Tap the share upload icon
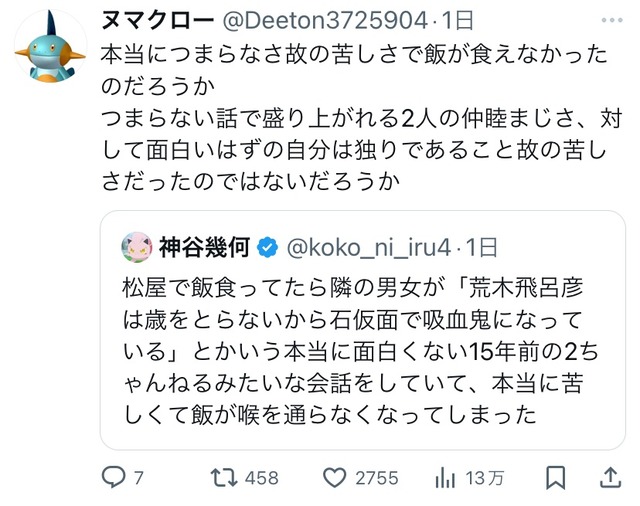 [x=610, y=477]
